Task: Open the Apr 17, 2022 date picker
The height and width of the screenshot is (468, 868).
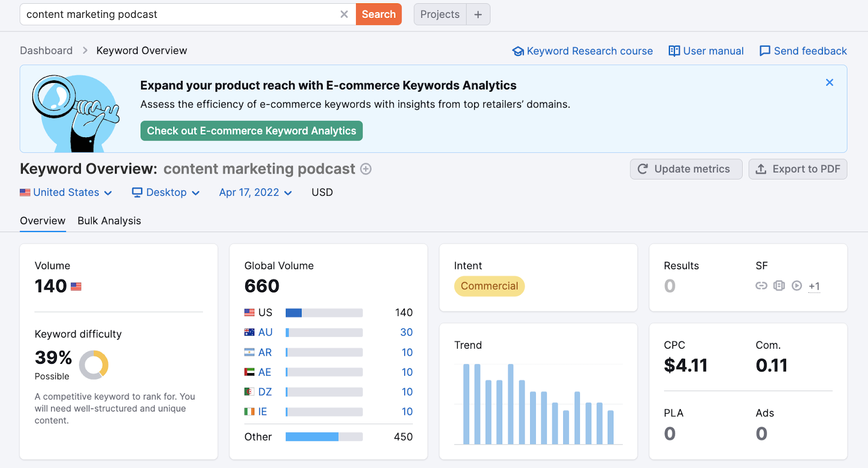Action: (x=256, y=193)
